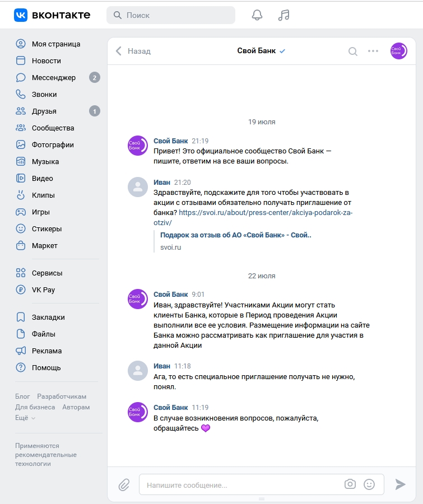Click the VKontakte logo
This screenshot has height=504, width=423.
pyautogui.click(x=52, y=15)
